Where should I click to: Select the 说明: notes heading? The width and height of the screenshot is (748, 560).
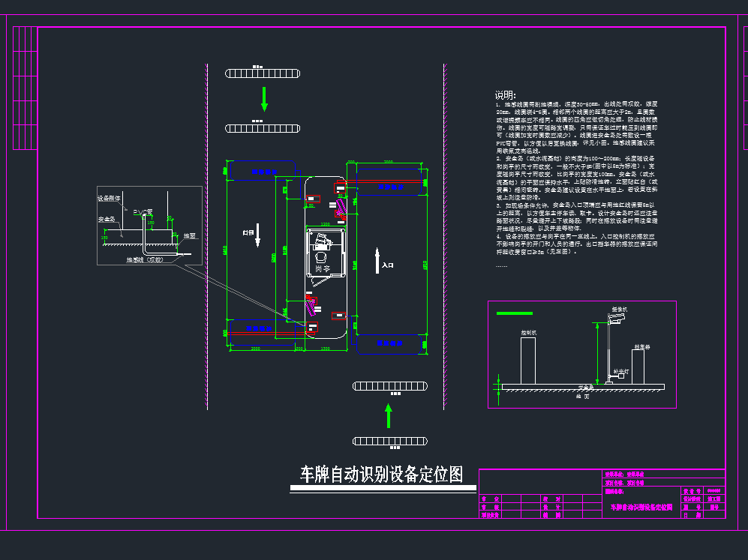[x=505, y=95]
